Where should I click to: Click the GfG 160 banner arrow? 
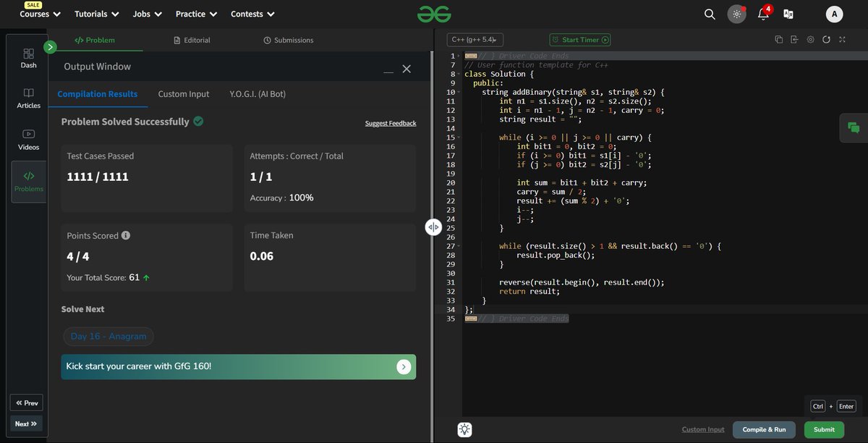coord(404,367)
